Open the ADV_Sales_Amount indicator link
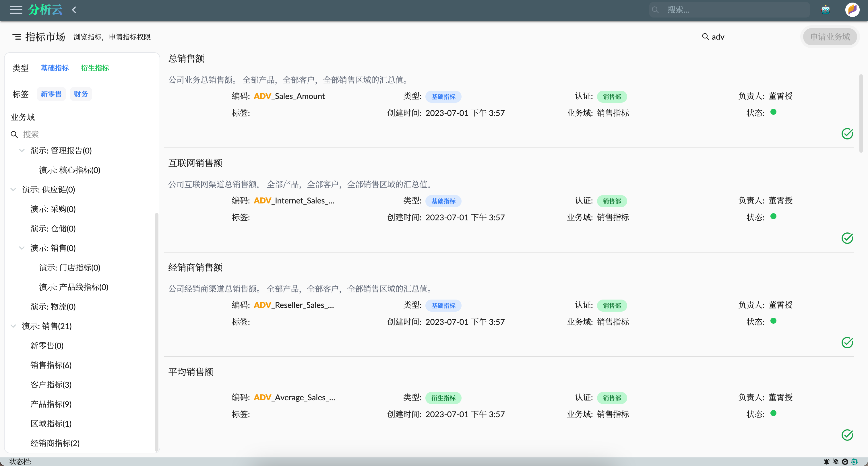The width and height of the screenshot is (868, 466). coord(289,96)
